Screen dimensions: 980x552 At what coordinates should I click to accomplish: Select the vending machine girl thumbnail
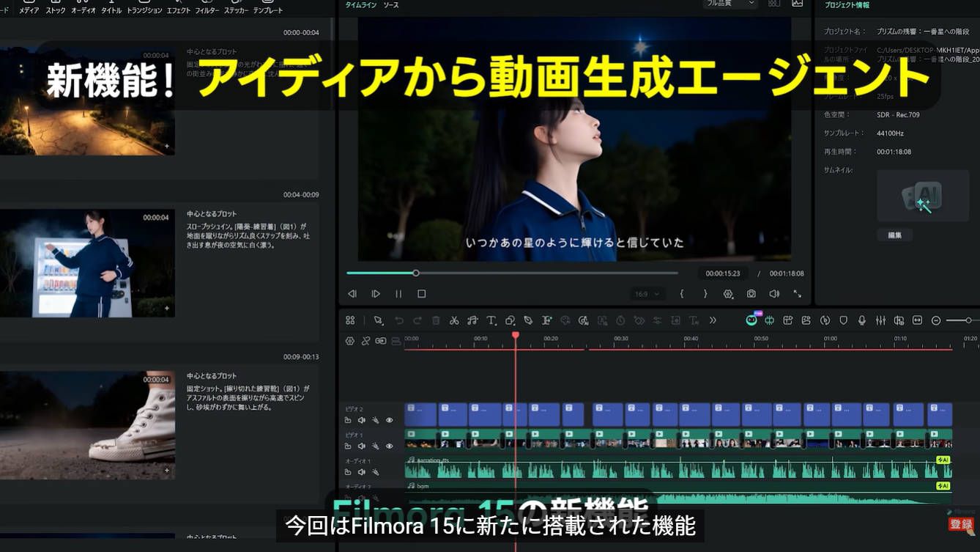(87, 263)
